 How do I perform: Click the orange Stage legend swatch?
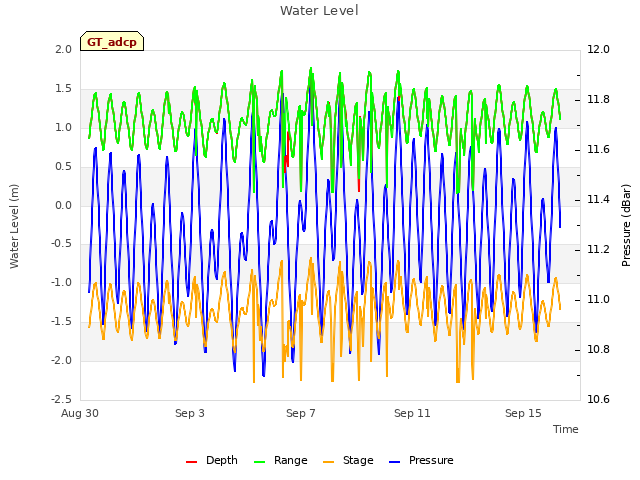point(329,462)
